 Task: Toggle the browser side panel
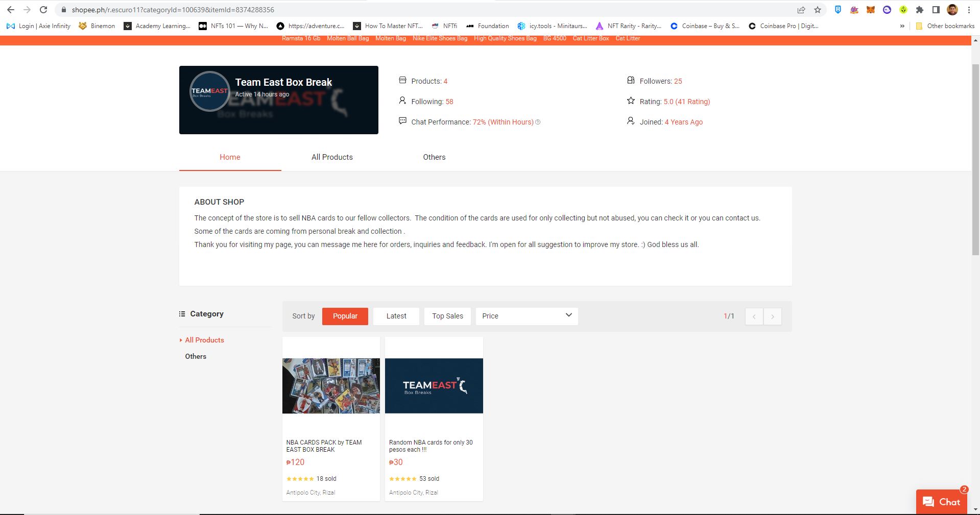pos(936,10)
